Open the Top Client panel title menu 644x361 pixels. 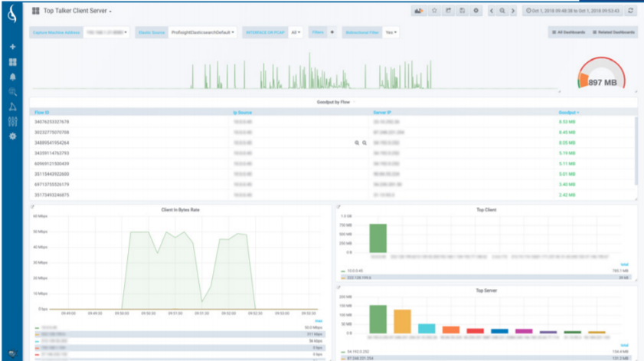pos(486,210)
